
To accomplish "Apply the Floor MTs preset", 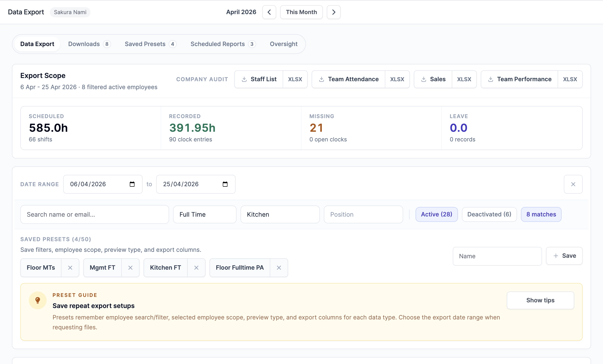I will point(41,268).
